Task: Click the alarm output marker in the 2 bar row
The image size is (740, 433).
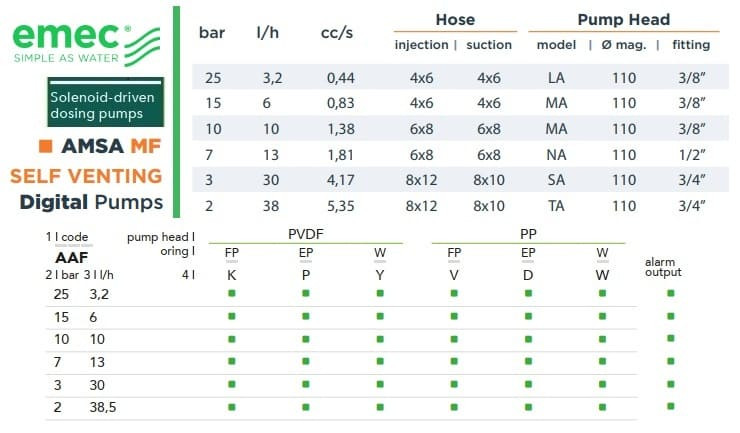Action: coord(670,407)
